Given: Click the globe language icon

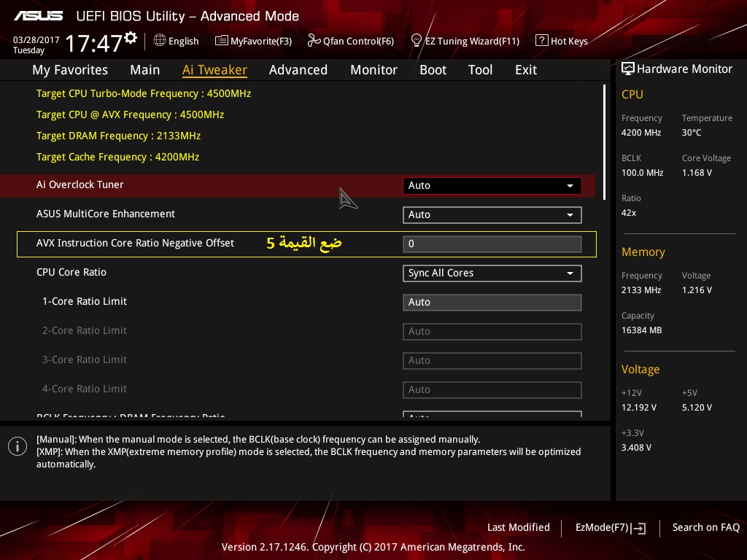Looking at the screenshot, I should (160, 41).
